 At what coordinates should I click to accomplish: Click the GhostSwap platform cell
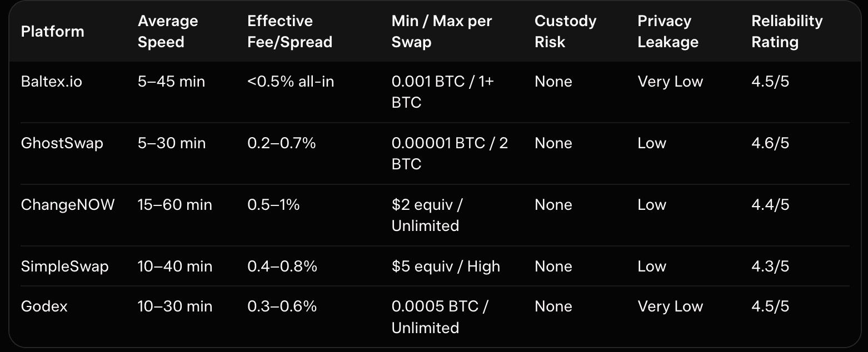click(x=62, y=143)
